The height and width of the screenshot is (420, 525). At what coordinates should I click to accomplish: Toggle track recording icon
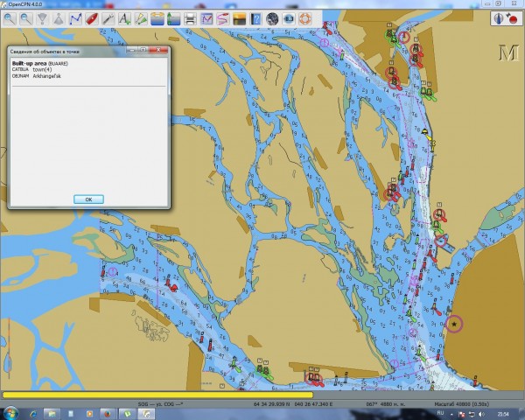tap(223, 17)
